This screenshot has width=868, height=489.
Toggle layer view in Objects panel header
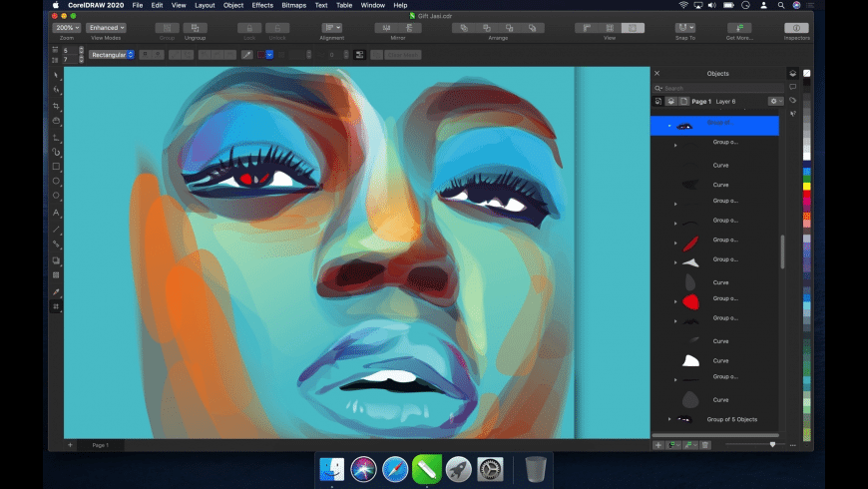pyautogui.click(x=671, y=101)
